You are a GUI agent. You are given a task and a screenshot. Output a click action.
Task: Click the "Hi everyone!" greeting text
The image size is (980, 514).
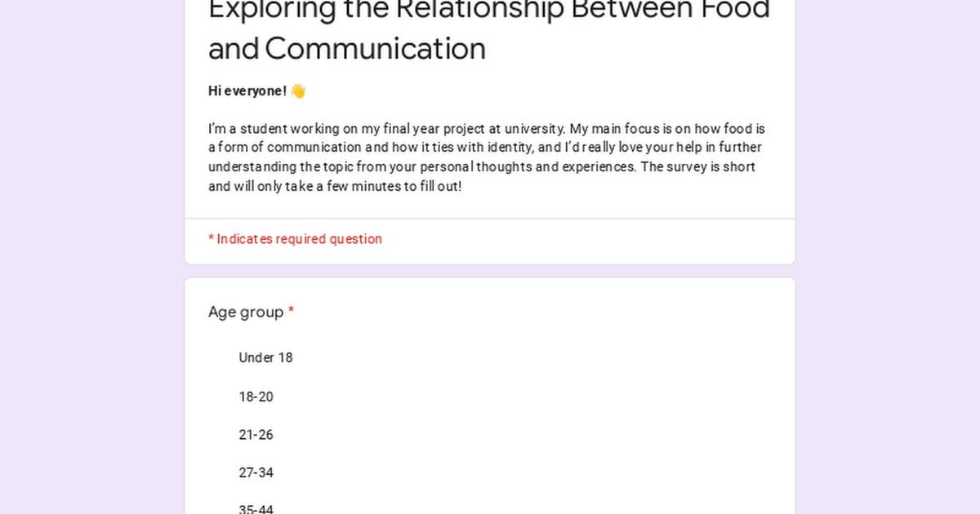coord(247,91)
